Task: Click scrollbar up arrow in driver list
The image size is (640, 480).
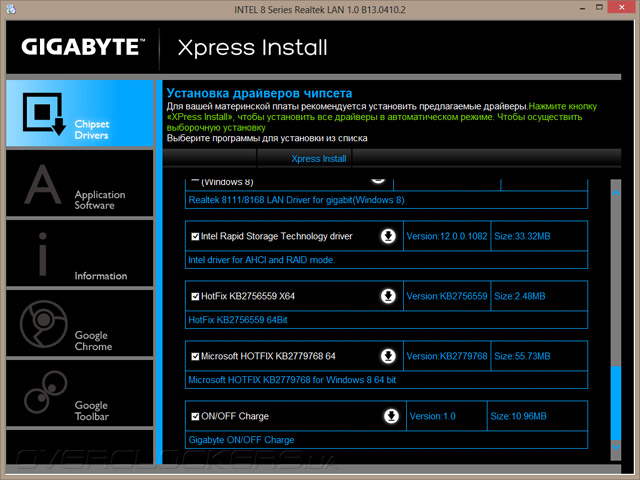Action: click(616, 192)
